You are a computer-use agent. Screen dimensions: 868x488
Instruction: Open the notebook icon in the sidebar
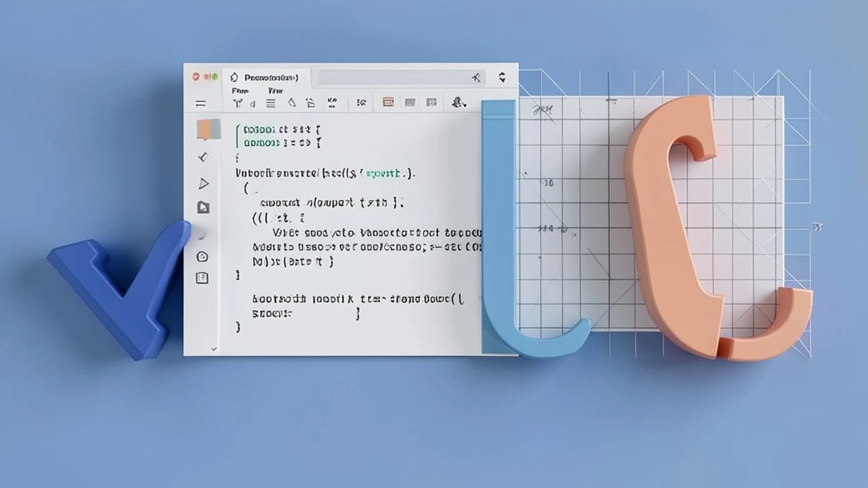202,278
